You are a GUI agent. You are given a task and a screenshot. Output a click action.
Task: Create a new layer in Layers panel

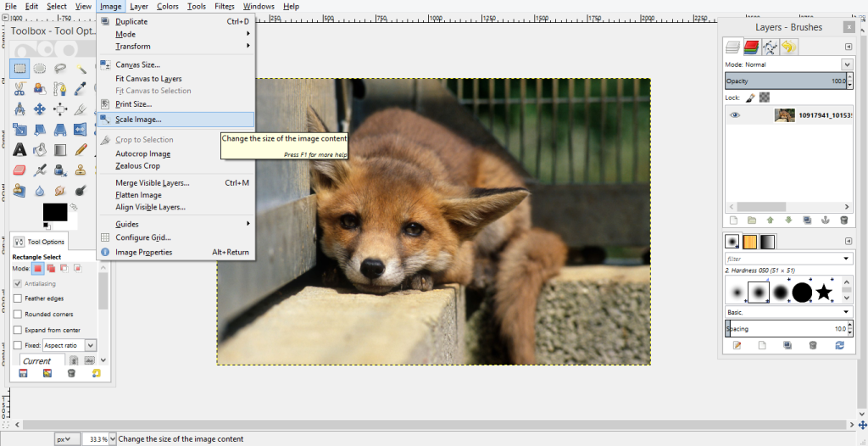tap(733, 220)
